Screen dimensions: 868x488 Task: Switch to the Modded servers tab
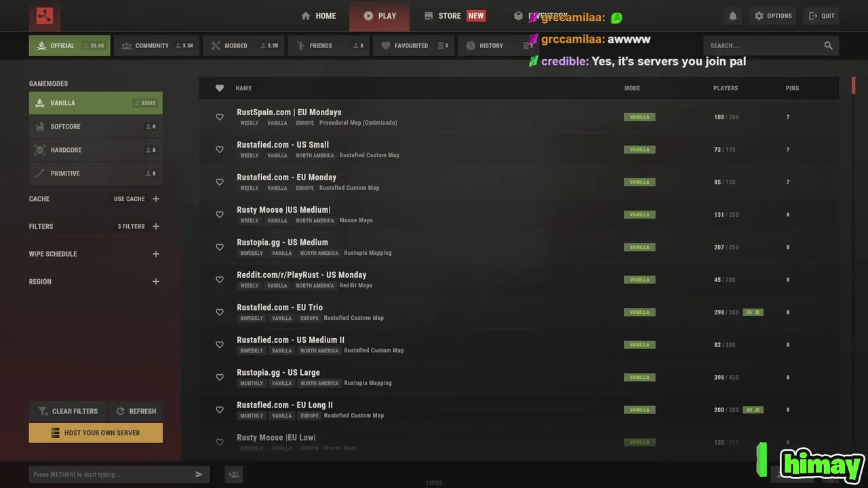[243, 45]
